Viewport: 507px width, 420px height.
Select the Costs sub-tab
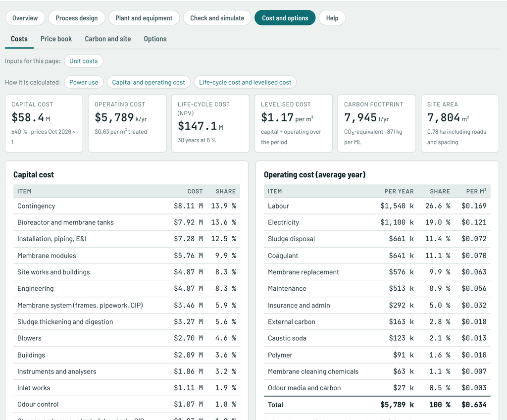click(x=19, y=39)
